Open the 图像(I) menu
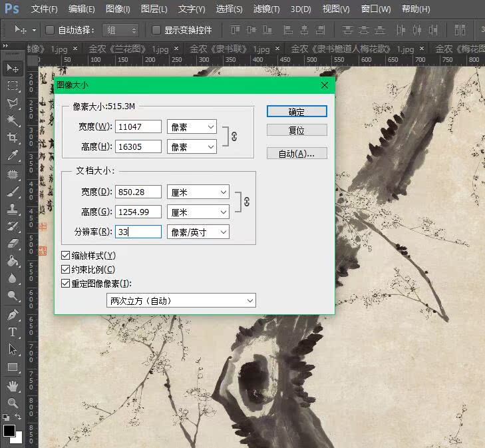 (x=118, y=9)
